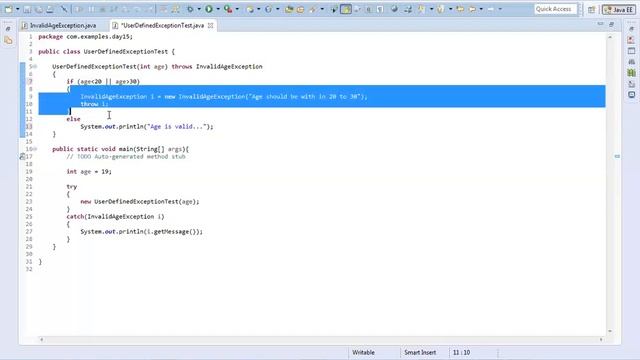Click the vertical scrollbar up arrow
This screenshot has height=360, width=640.
(x=610, y=37)
